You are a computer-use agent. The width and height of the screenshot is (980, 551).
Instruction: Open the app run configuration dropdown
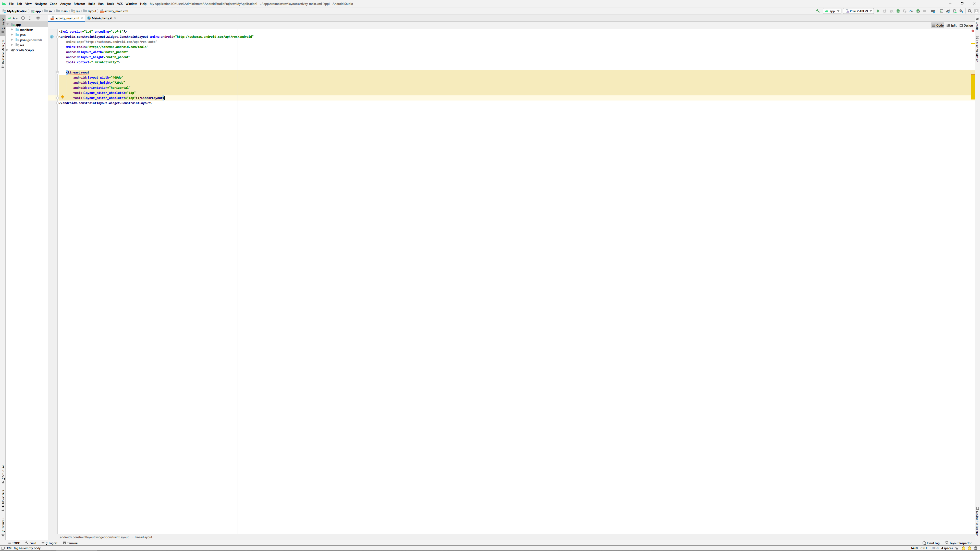832,11
